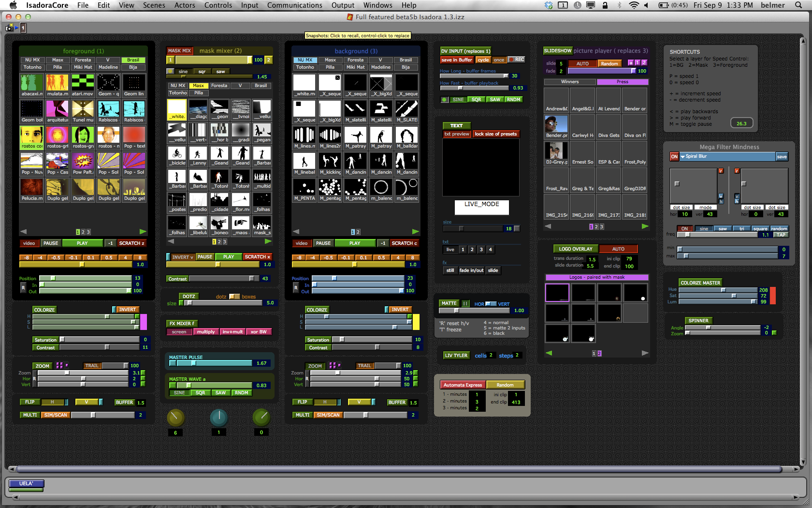Open Spotlight search in the menu bar
This screenshot has height=508, width=812.
click(x=798, y=5)
